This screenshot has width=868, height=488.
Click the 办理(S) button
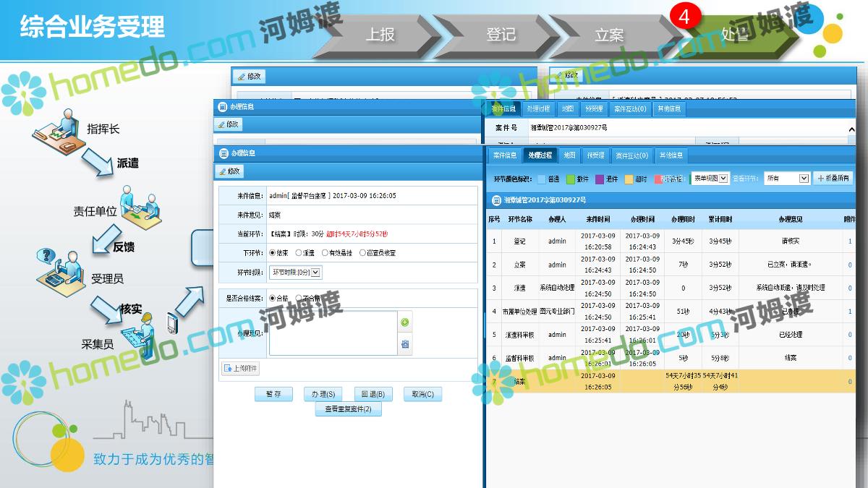point(323,395)
